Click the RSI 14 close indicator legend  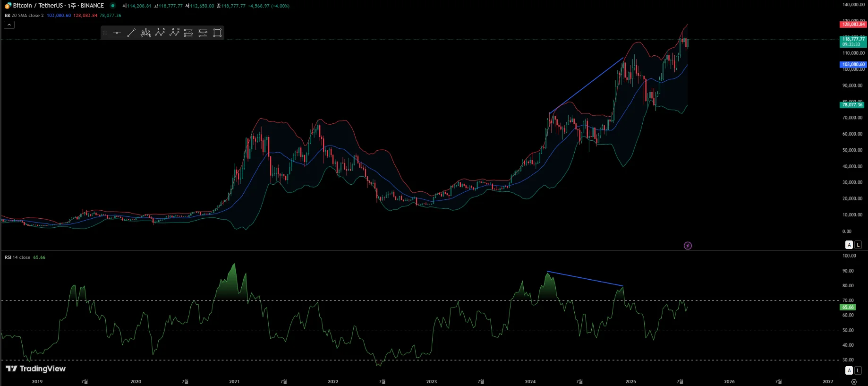tap(17, 257)
